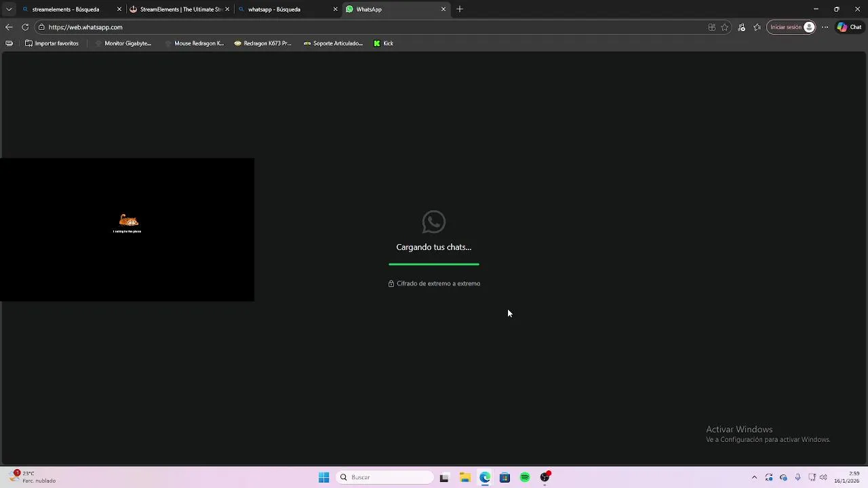
Task: Close the StreamElements | The Ultimate tab
Action: coord(227,9)
